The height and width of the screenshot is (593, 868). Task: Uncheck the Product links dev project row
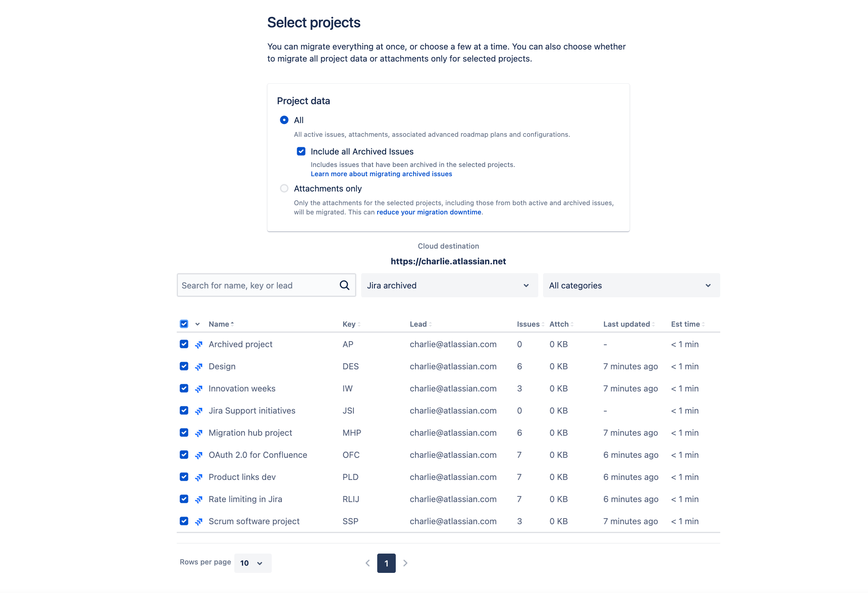pyautogui.click(x=184, y=477)
